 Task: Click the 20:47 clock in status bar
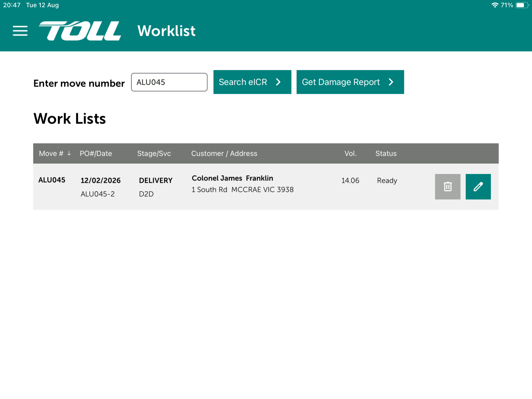(12, 5)
